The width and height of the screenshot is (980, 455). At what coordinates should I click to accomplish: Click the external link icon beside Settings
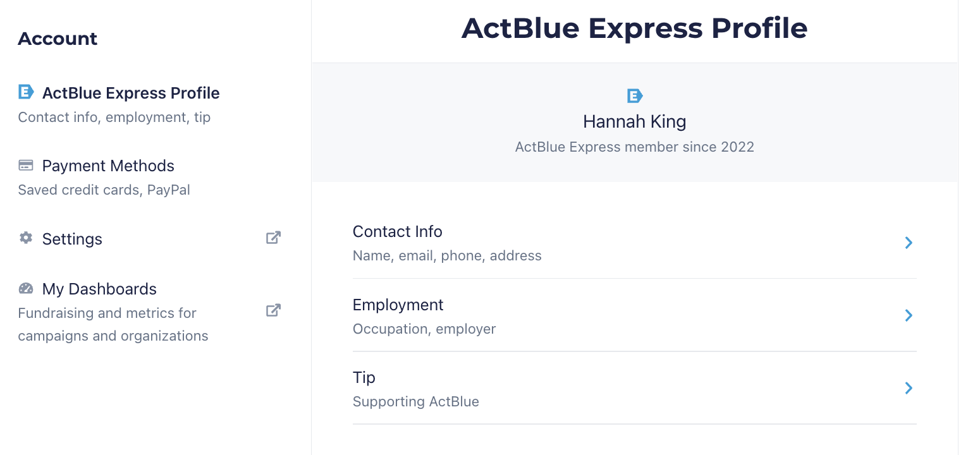[x=273, y=238]
